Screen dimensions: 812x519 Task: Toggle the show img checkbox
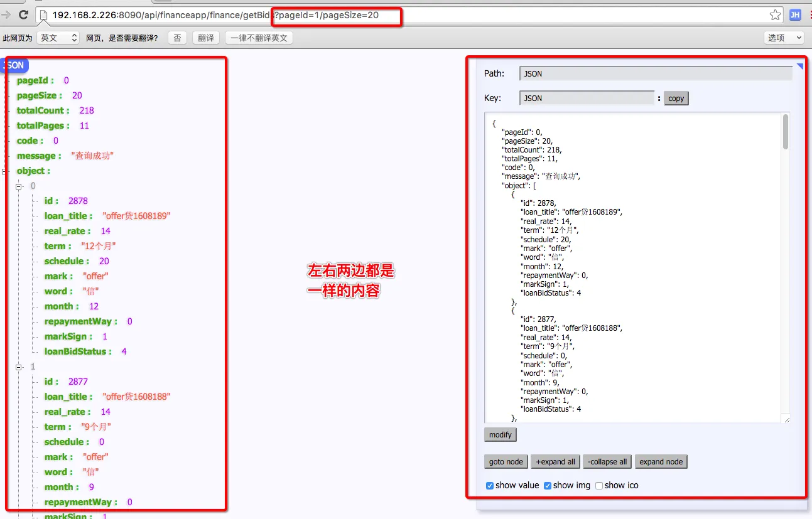(548, 486)
